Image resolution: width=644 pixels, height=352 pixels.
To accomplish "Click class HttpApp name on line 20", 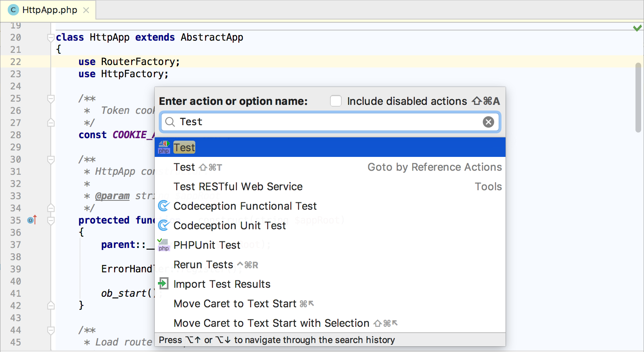I will point(110,37).
